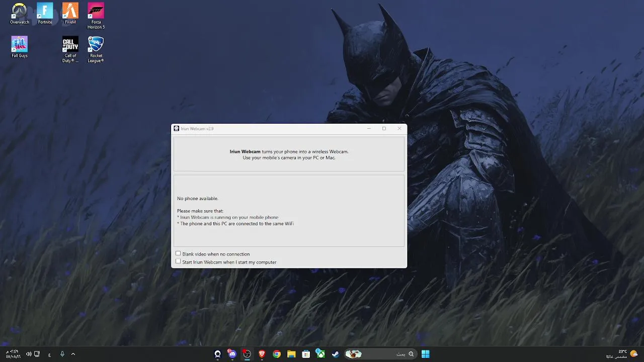Open the Fortnite desktop shortcut

tap(45, 14)
